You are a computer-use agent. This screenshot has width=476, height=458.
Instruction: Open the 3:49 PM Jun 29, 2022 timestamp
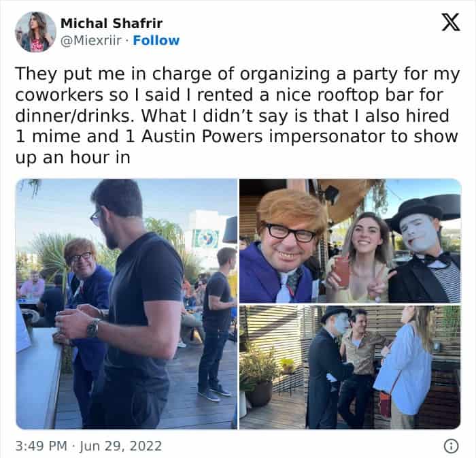click(x=88, y=446)
